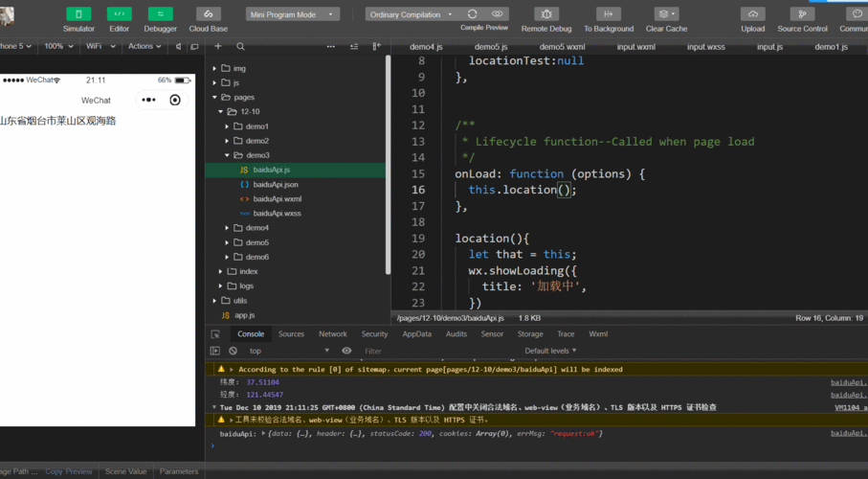Toggle the Editor panel button

(119, 14)
